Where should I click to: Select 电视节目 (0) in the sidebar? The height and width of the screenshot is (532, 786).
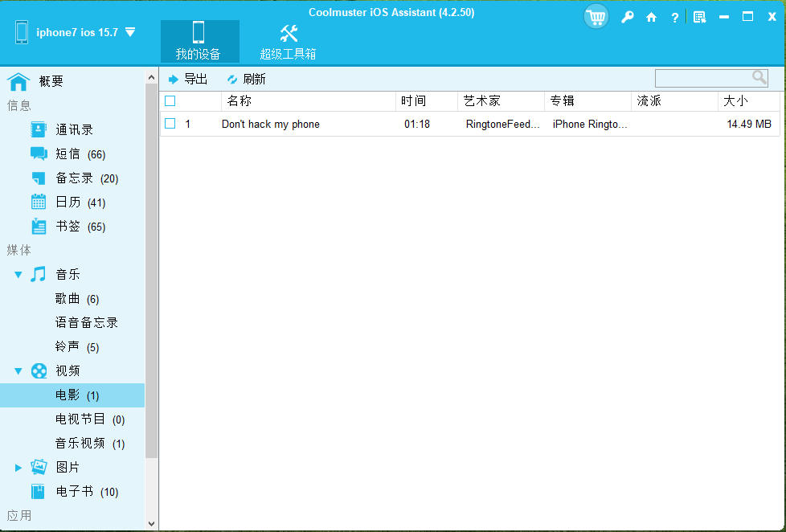[x=90, y=419]
